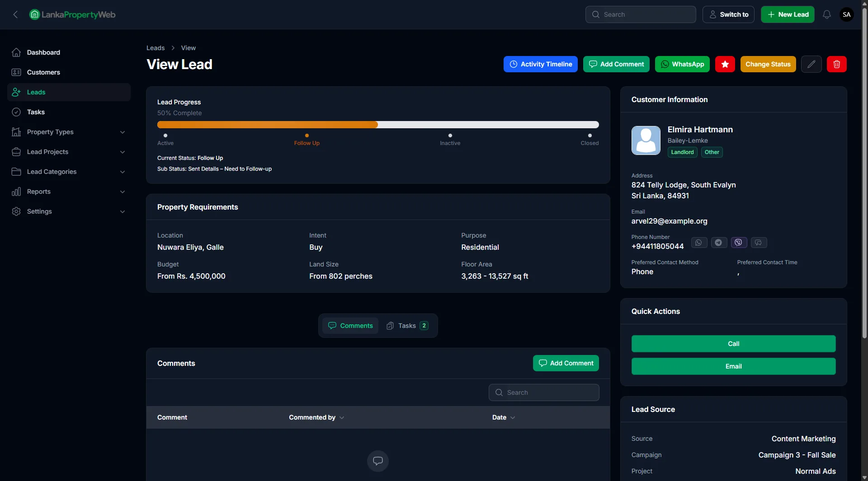Open the notifications bell
868x481 pixels.
(826, 14)
